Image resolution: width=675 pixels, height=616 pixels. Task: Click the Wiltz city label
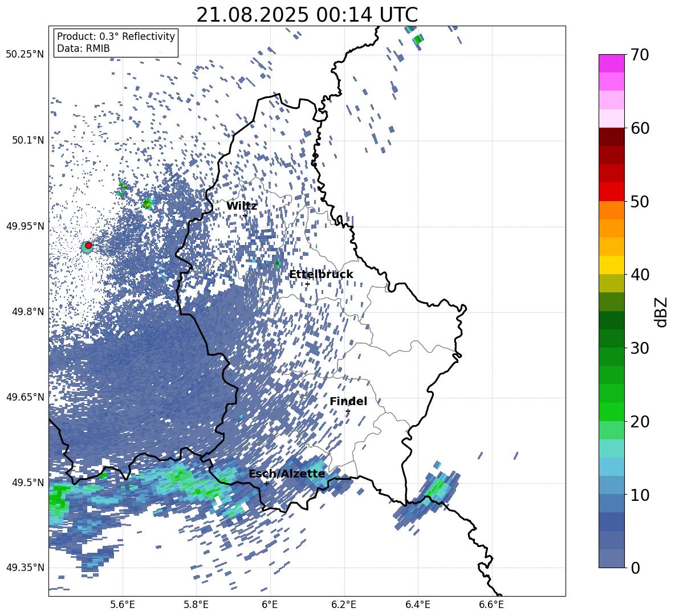pyautogui.click(x=242, y=206)
